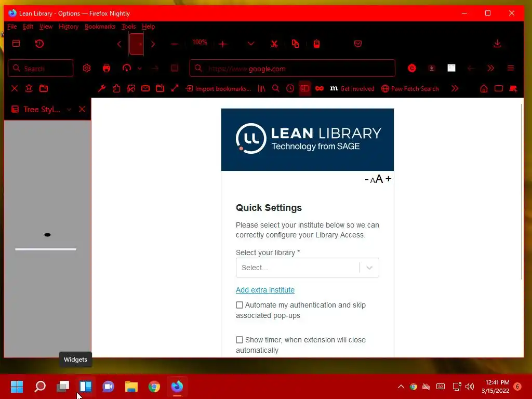Print the page with printer icon
The image size is (532, 399).
click(x=107, y=68)
